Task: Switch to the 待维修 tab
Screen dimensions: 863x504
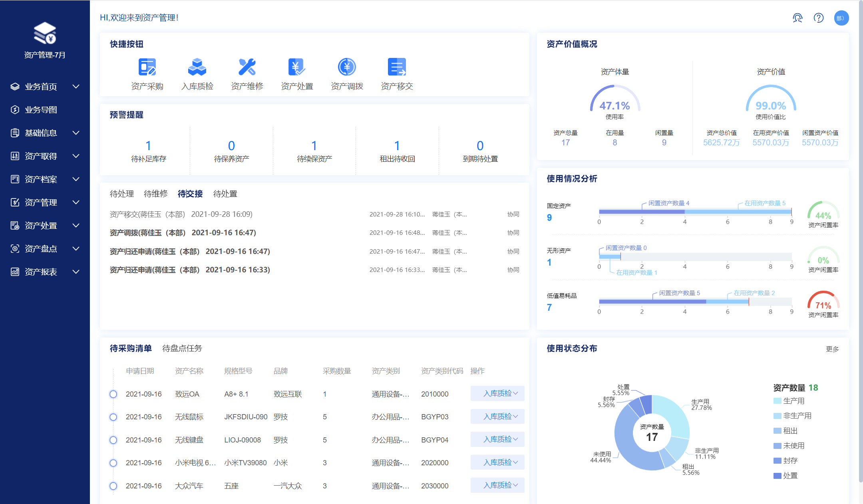Action: pyautogui.click(x=155, y=194)
